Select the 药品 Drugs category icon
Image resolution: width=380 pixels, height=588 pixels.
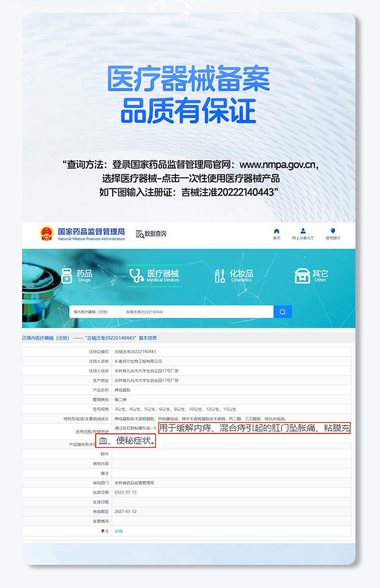pos(67,276)
